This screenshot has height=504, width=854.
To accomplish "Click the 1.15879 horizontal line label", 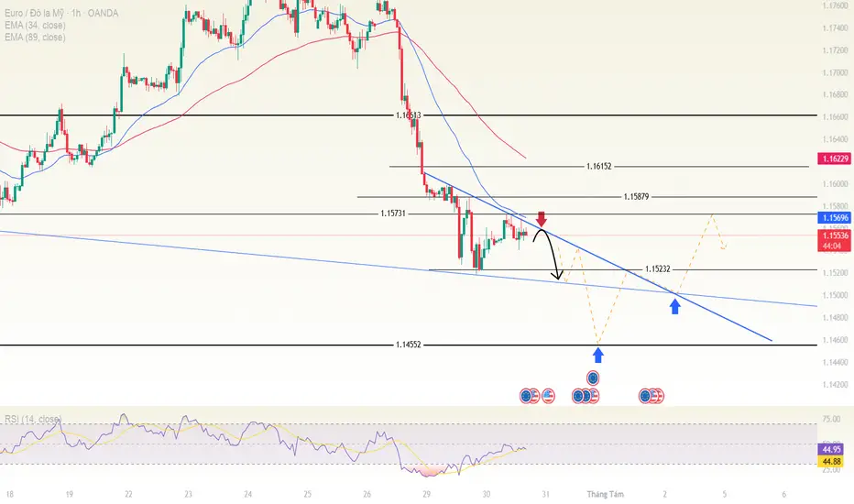I will click(636, 197).
